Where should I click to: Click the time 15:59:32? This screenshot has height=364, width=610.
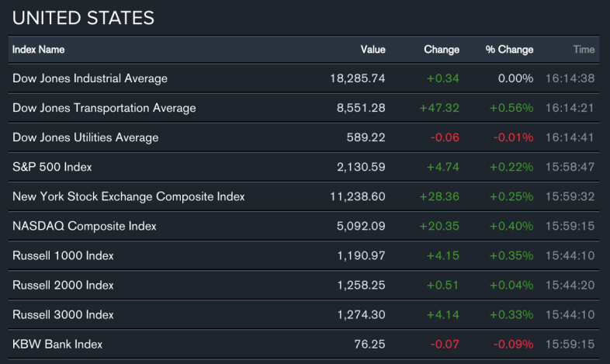coord(570,197)
